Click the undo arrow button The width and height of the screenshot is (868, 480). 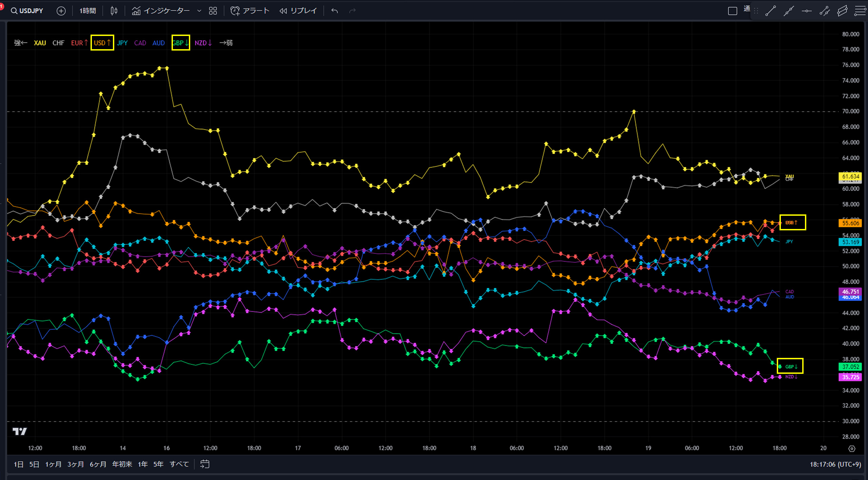pos(335,11)
